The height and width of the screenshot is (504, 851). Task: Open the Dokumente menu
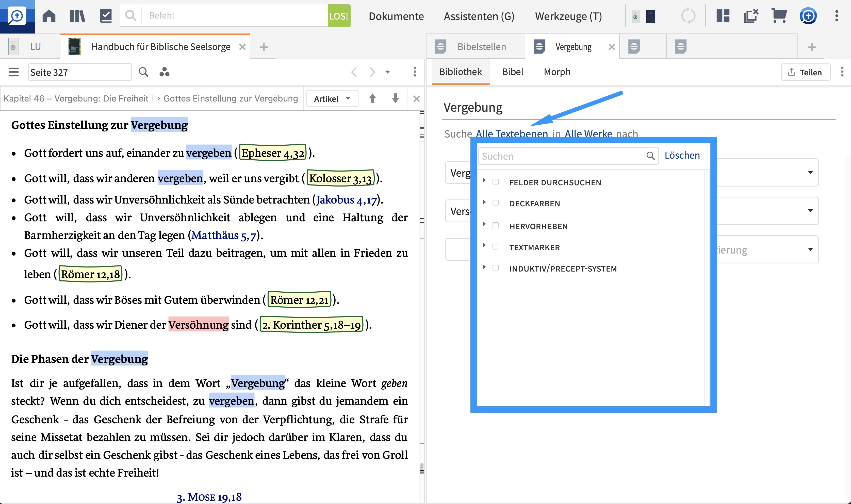point(396,16)
